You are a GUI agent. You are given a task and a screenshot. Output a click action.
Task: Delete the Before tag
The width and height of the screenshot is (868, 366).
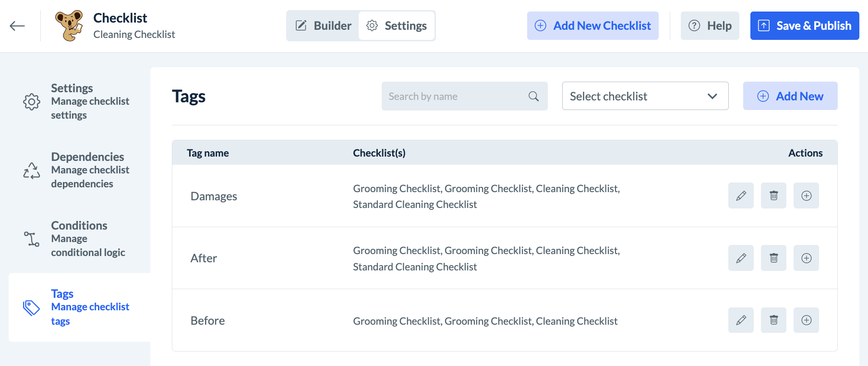pos(773,320)
